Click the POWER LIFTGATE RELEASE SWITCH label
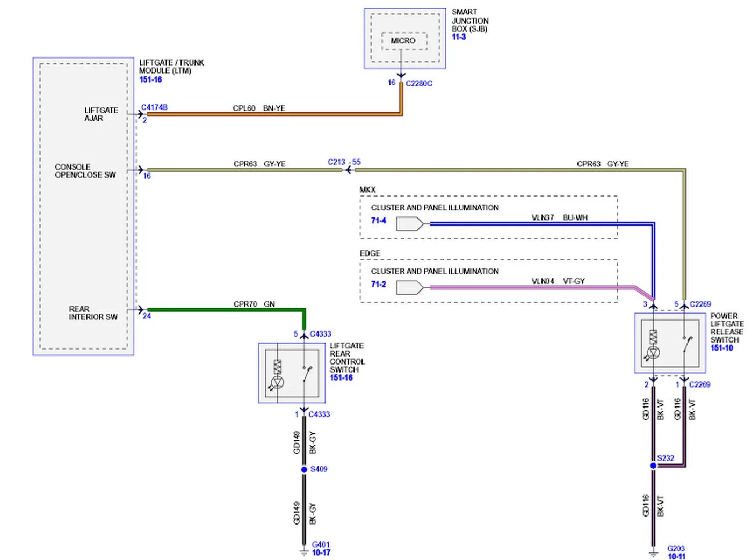The width and height of the screenshot is (752, 560). (727, 328)
